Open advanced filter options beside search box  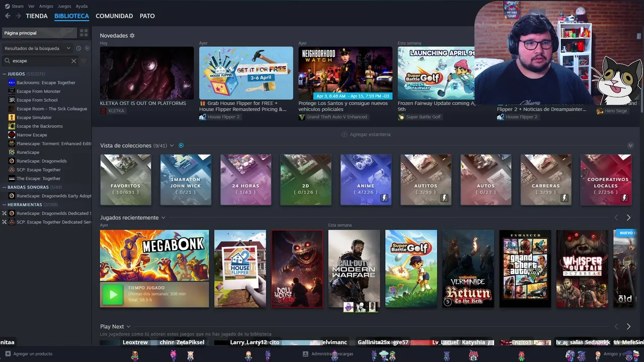click(84, 61)
